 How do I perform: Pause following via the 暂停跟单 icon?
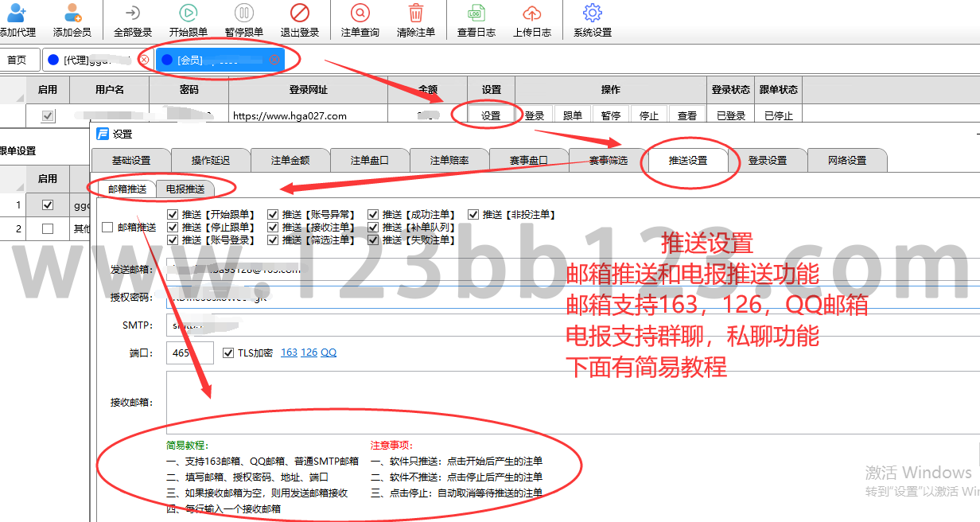[244, 14]
